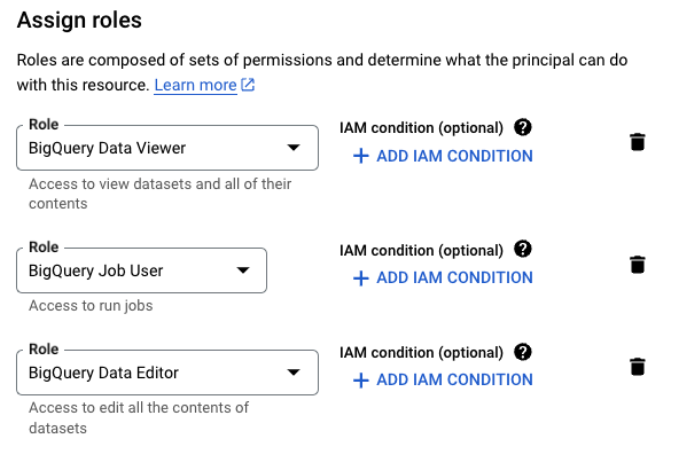Show help for Data Viewer IAM condition

click(x=522, y=127)
